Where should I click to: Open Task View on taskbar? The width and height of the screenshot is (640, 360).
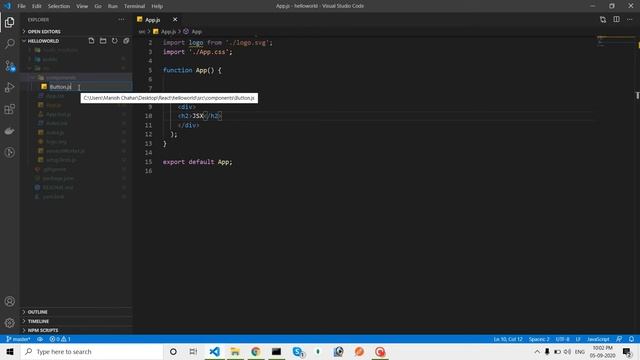[193, 351]
